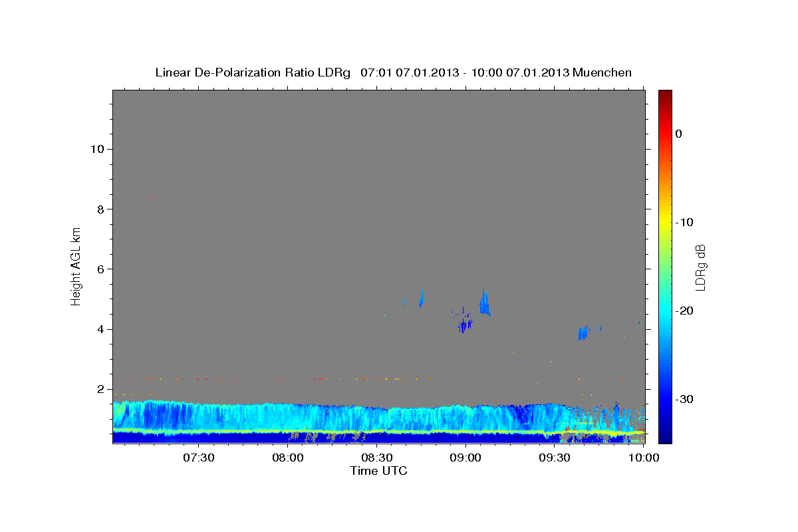The image size is (798, 532).
Task: Click the height tick label 4
Action: [101, 329]
